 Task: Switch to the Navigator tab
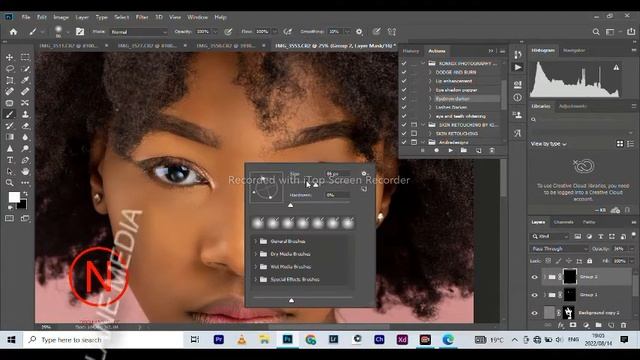[x=574, y=50]
